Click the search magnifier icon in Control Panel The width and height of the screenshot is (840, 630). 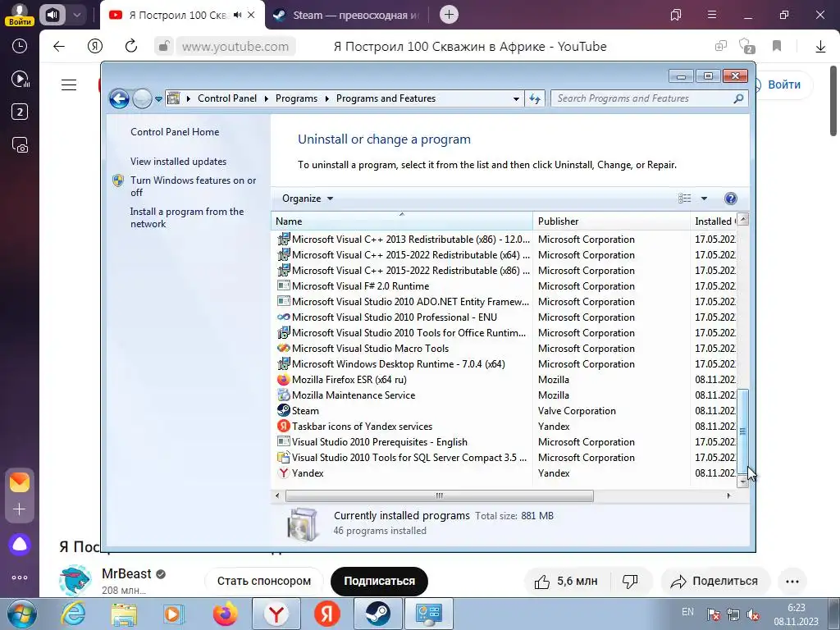[x=739, y=98]
